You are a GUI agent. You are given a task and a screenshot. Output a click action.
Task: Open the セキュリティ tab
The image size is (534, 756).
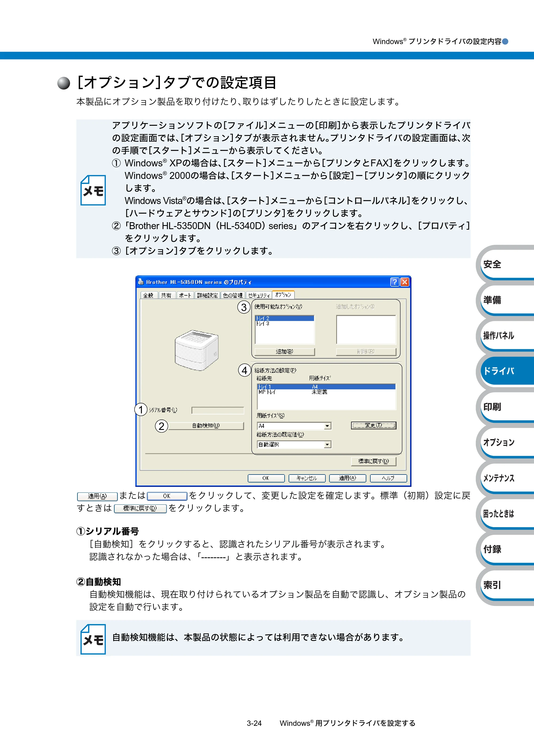[259, 295]
